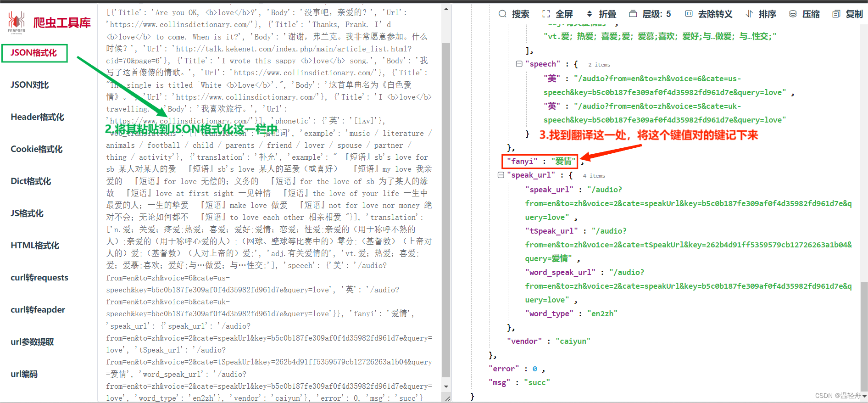The width and height of the screenshot is (868, 403).
Task: Click the "美" key under speech
Action: tap(552, 78)
